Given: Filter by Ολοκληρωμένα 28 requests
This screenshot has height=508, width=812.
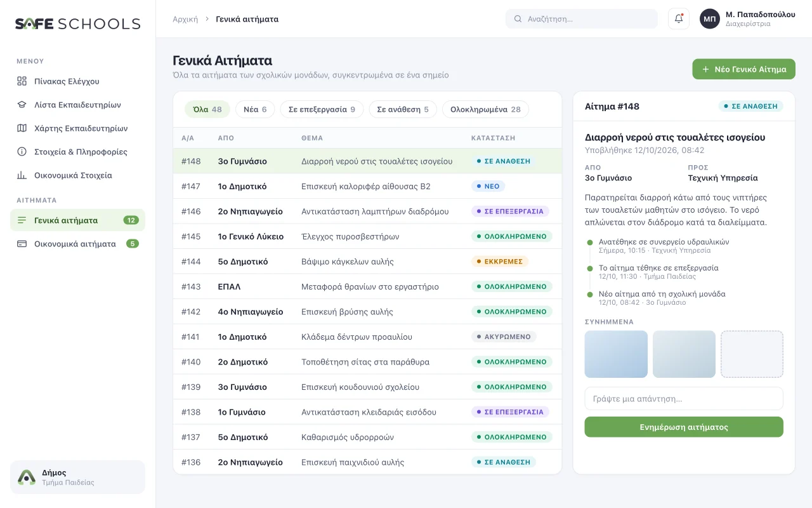Looking at the screenshot, I should [x=485, y=109].
